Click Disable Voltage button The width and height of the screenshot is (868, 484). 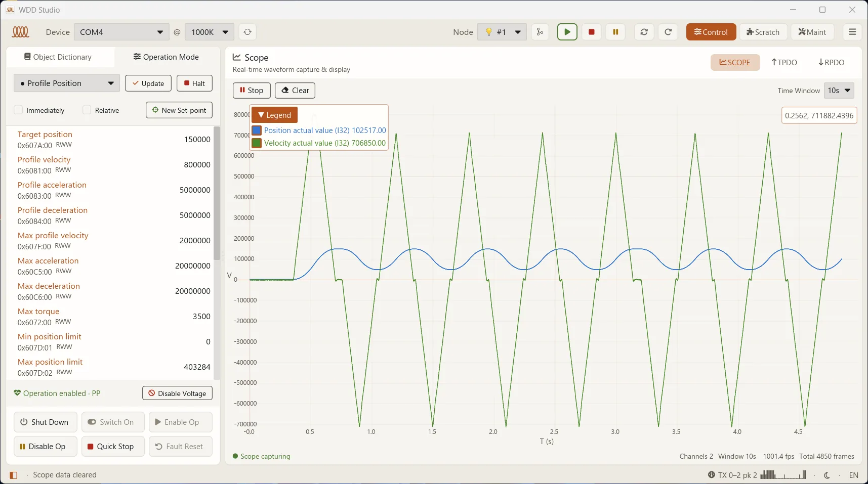[177, 393]
